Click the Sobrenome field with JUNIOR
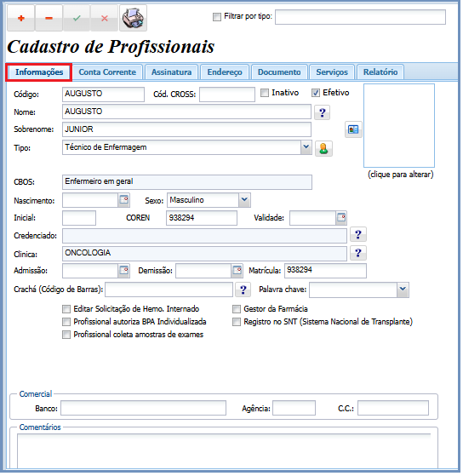The height and width of the screenshot is (476, 463). 187,130
